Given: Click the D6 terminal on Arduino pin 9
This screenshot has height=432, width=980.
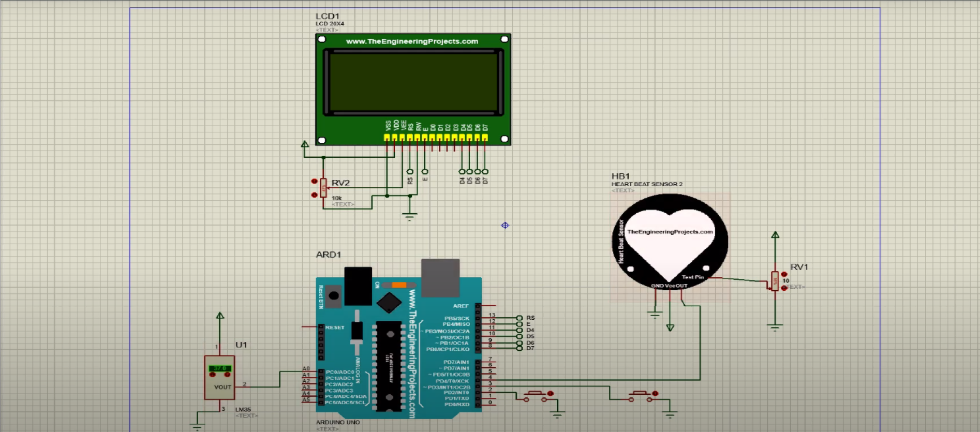Looking at the screenshot, I should click(519, 342).
